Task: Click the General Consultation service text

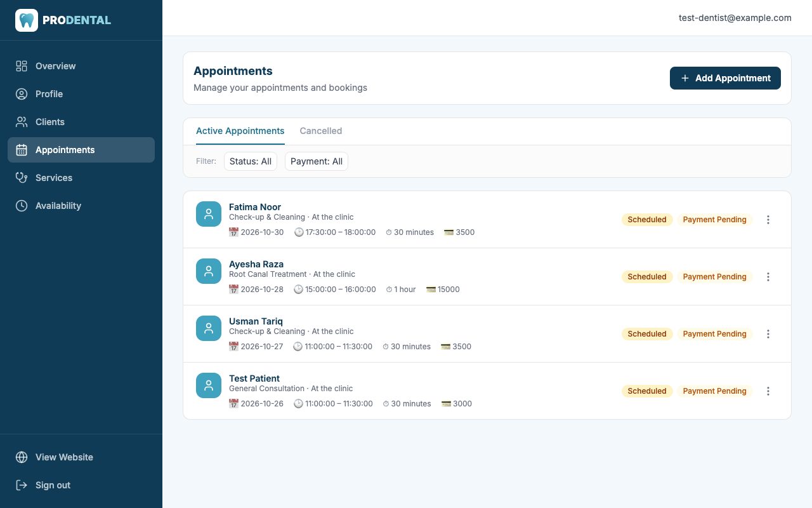Action: click(266, 389)
